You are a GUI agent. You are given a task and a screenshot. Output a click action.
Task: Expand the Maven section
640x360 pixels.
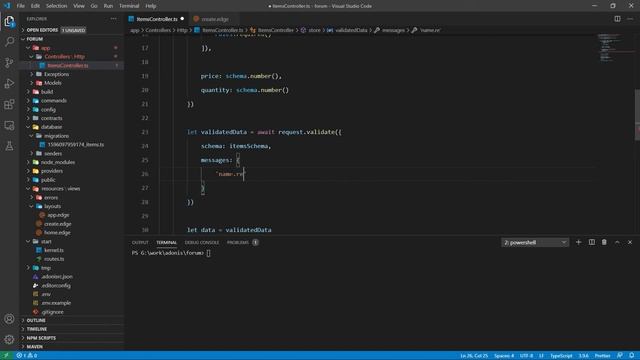(x=35, y=347)
